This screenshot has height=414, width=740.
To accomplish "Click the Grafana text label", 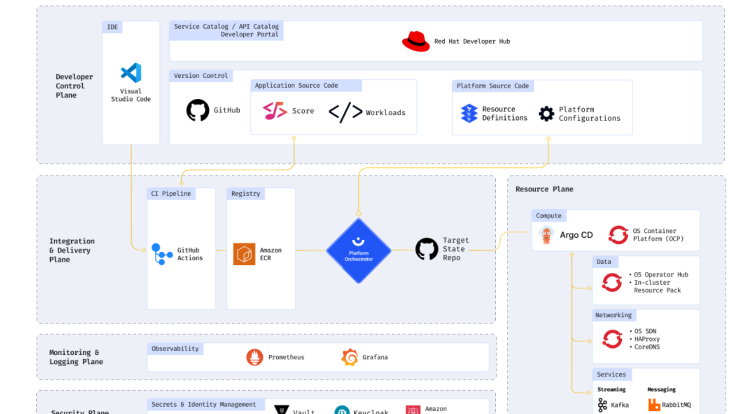I will tap(375, 357).
